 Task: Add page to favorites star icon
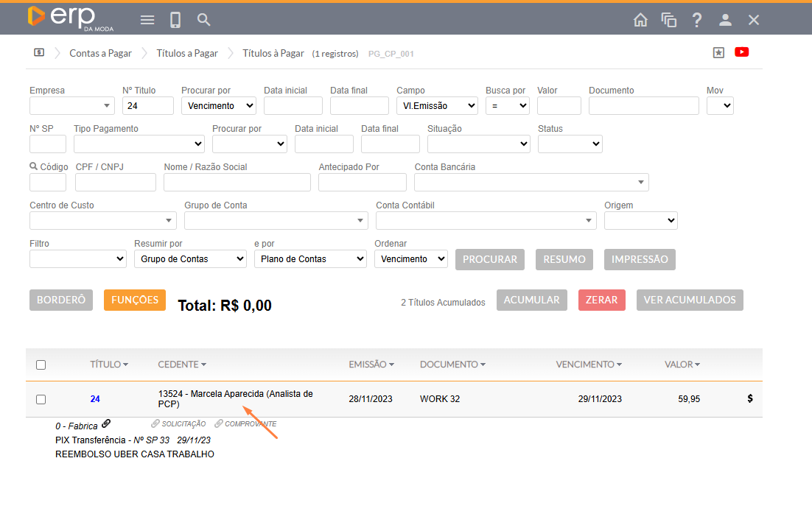718,52
